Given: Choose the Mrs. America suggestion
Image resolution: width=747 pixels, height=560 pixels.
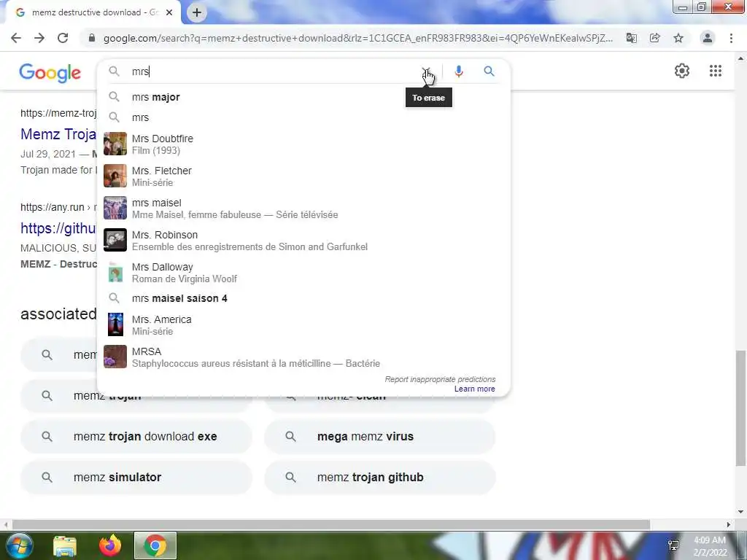Looking at the screenshot, I should coord(303,324).
